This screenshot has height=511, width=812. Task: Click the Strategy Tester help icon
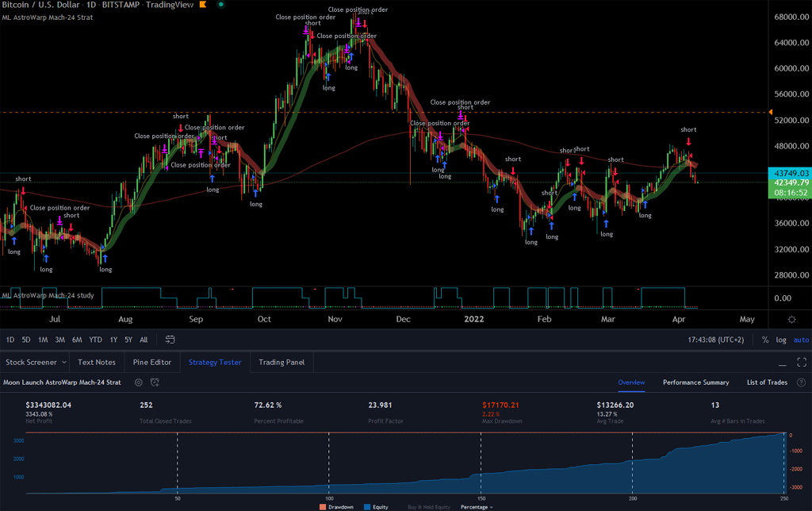801,382
